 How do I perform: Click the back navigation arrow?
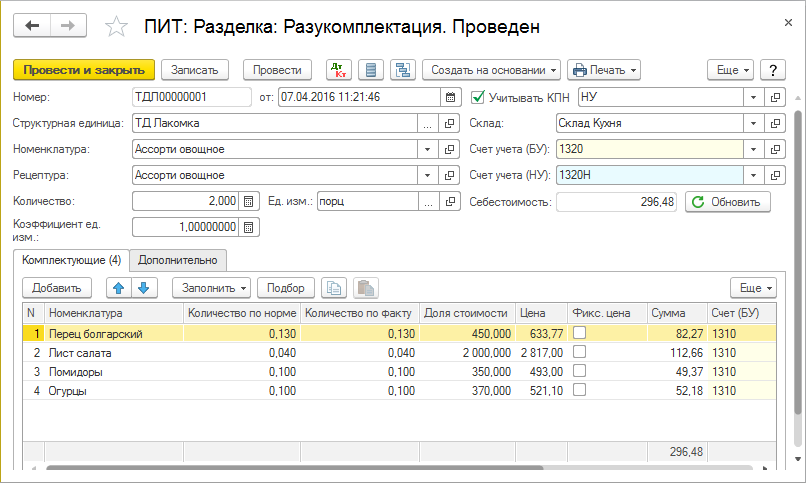coord(33,26)
